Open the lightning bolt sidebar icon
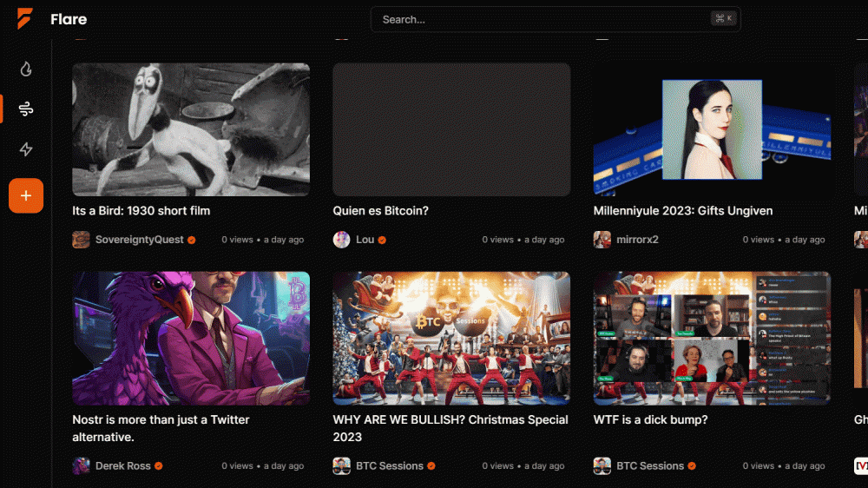The height and width of the screenshot is (488, 868). pos(26,149)
